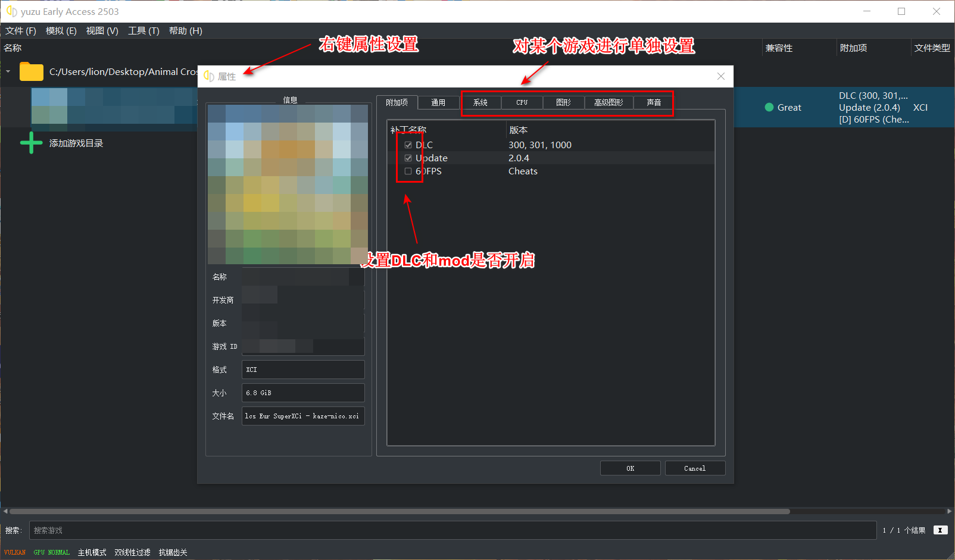Collapse the game directory tree arrow
Screen dimensions: 955x560
(x=8, y=71)
